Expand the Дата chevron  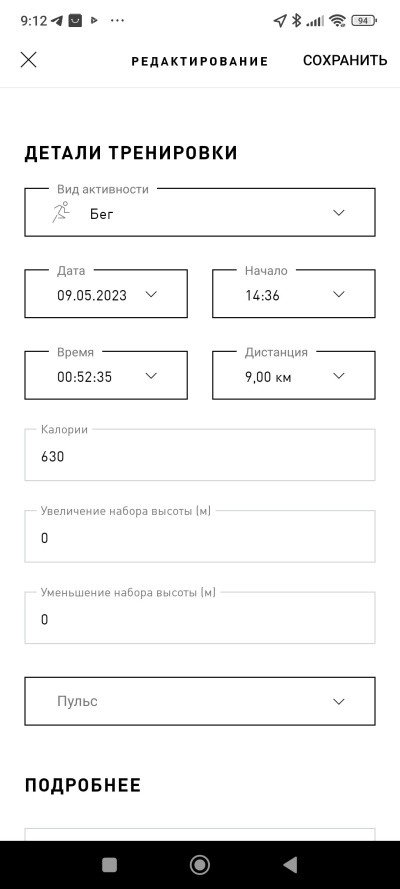(151, 294)
